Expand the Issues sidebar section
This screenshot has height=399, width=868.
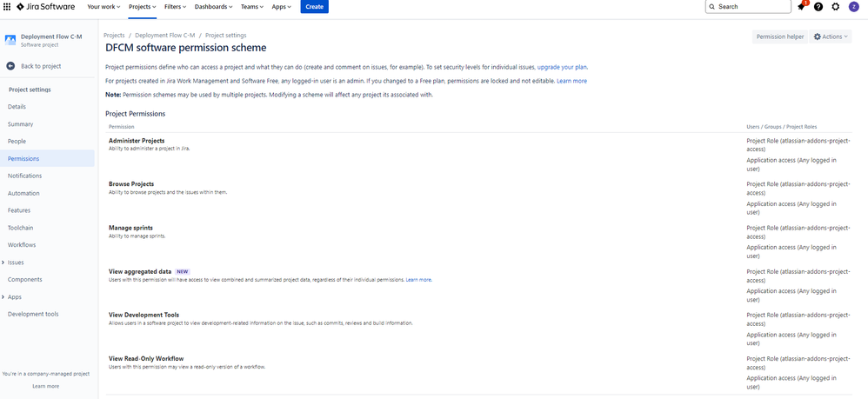coord(3,263)
